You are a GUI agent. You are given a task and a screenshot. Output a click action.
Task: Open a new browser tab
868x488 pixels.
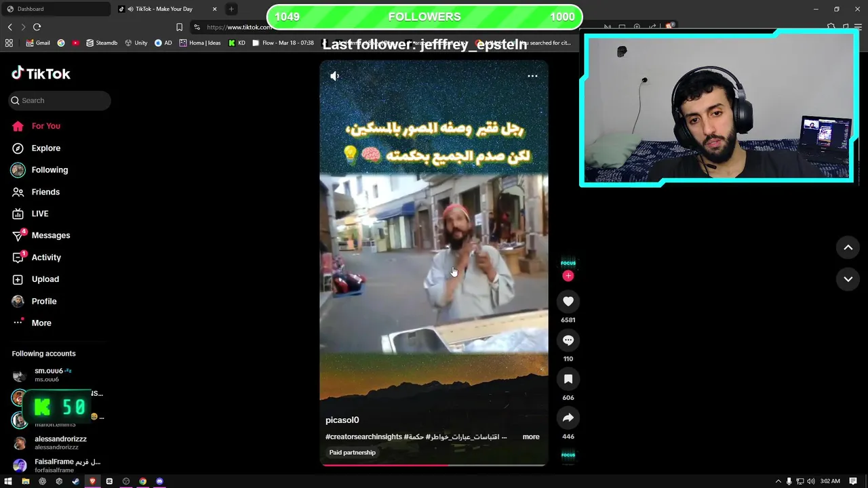pos(231,9)
